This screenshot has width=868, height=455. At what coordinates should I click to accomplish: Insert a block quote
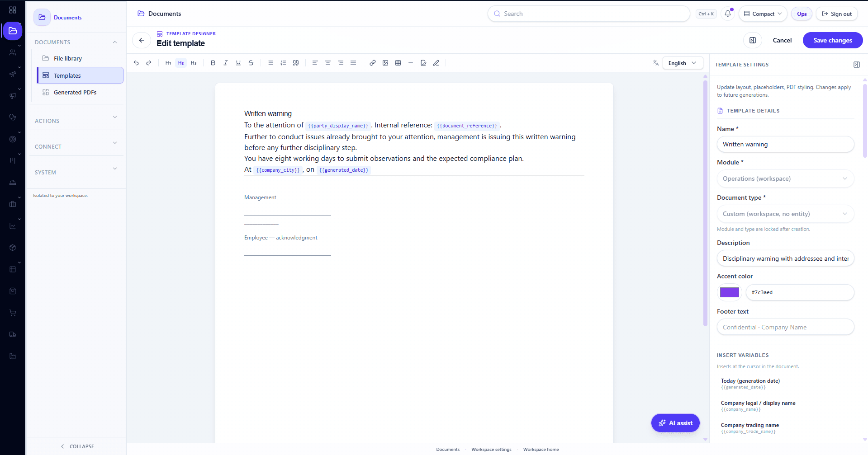click(296, 63)
